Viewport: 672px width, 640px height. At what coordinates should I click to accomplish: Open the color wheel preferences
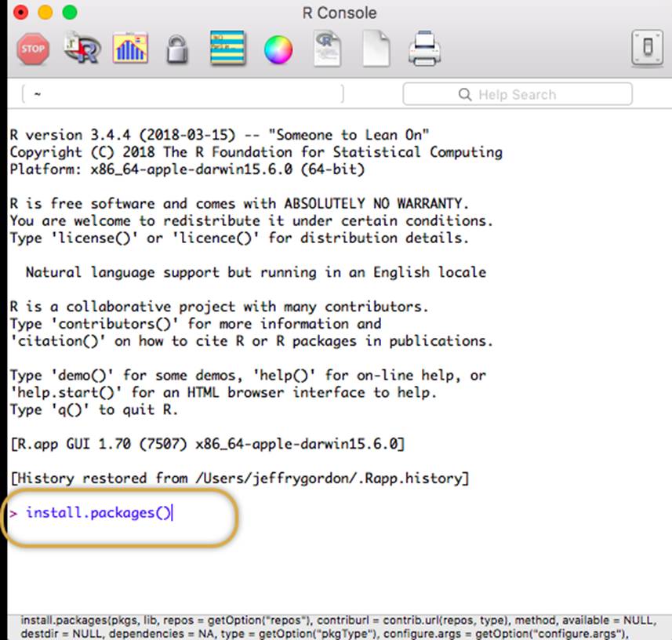(x=278, y=50)
